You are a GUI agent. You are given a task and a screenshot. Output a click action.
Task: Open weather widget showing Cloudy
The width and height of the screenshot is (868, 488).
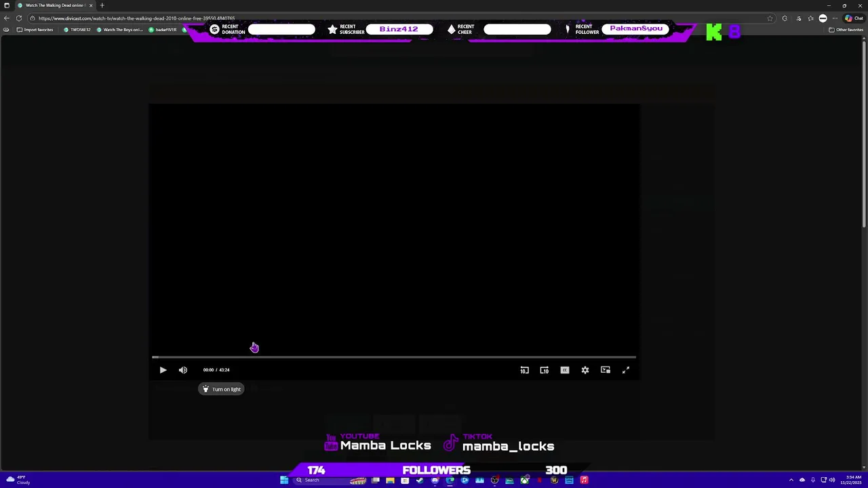coord(17,480)
